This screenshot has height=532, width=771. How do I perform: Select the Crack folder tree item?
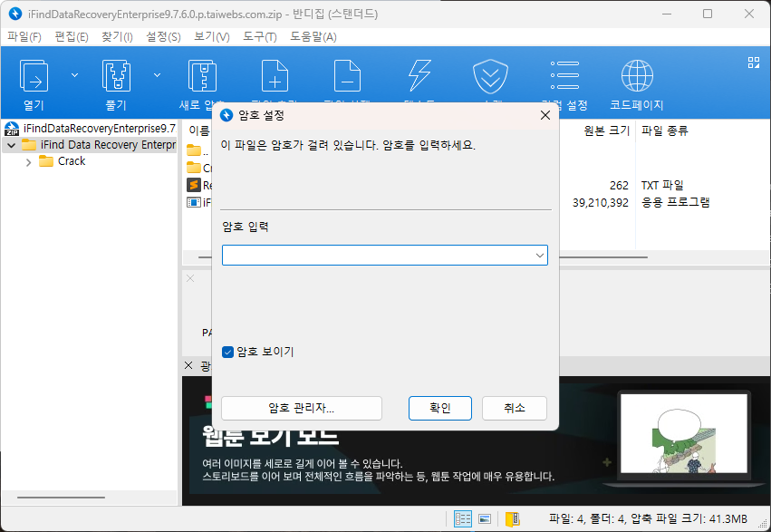[62, 161]
